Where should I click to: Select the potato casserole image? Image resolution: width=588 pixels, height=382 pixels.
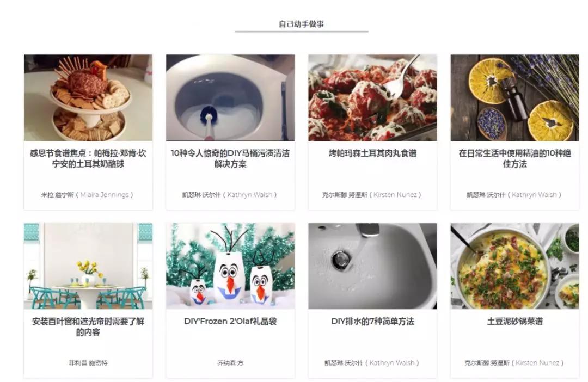coord(514,266)
